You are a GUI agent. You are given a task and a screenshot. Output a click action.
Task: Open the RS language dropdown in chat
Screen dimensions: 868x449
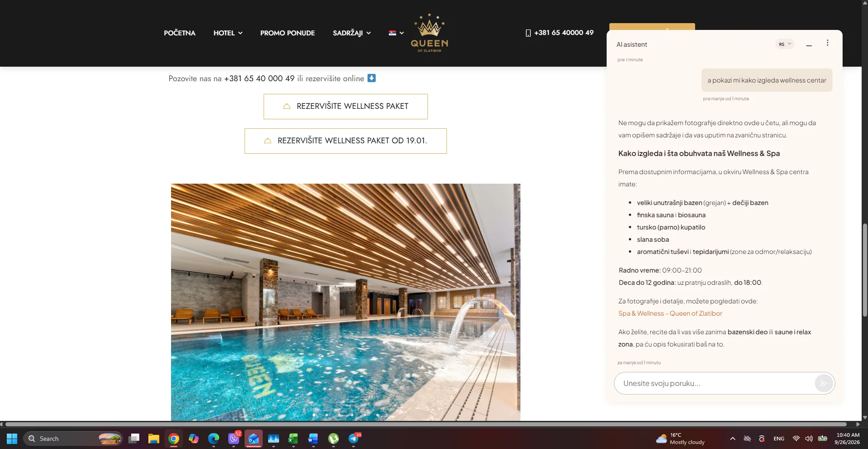click(x=785, y=44)
